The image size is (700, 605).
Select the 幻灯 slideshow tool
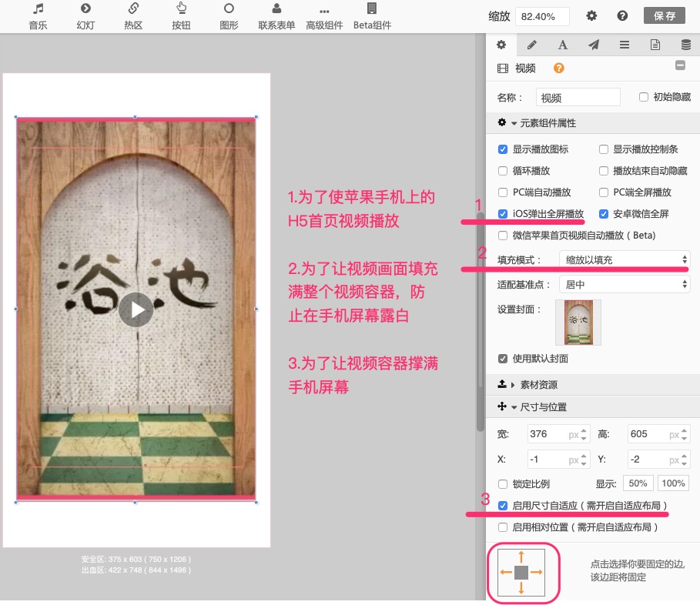[85, 16]
